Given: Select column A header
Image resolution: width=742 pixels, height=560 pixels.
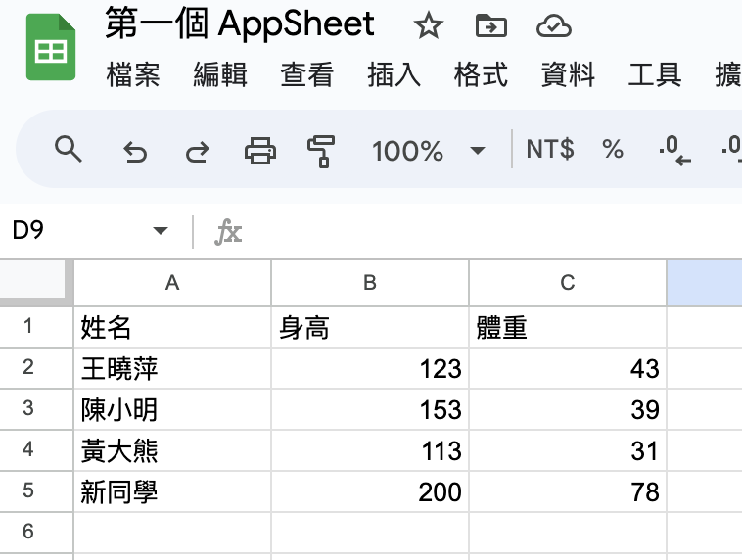Looking at the screenshot, I should (172, 283).
